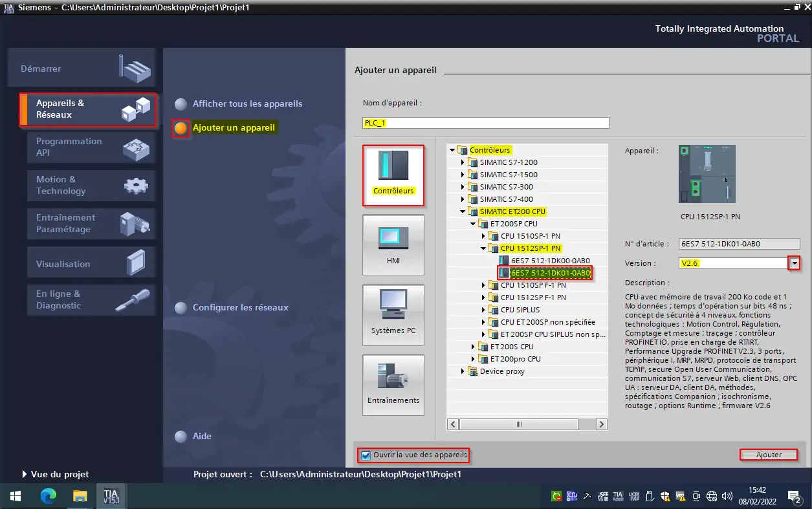Open Windows Security from the system tray
The width and height of the screenshot is (812, 509).
pyautogui.click(x=665, y=496)
